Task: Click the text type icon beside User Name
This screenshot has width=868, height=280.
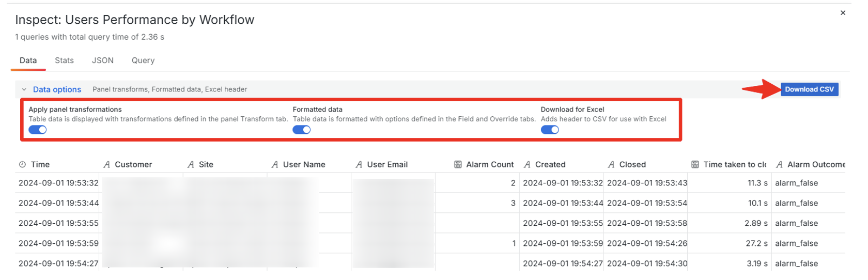Action: 275,164
